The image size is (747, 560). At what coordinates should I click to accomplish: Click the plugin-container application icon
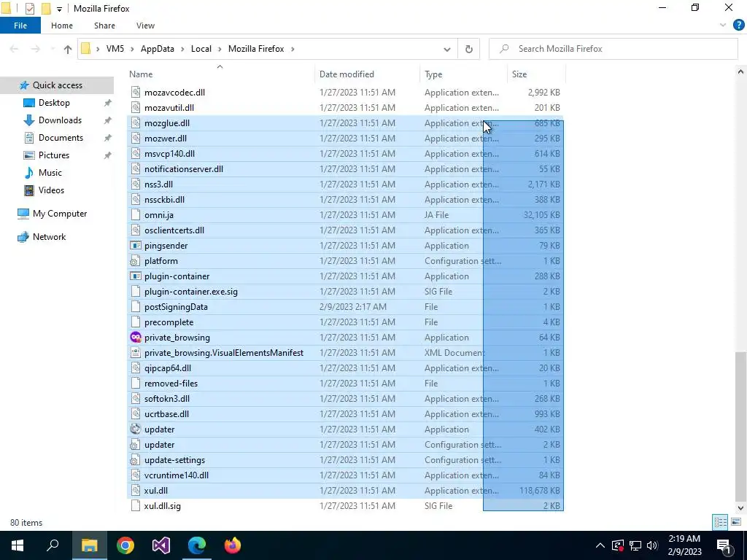coord(136,276)
